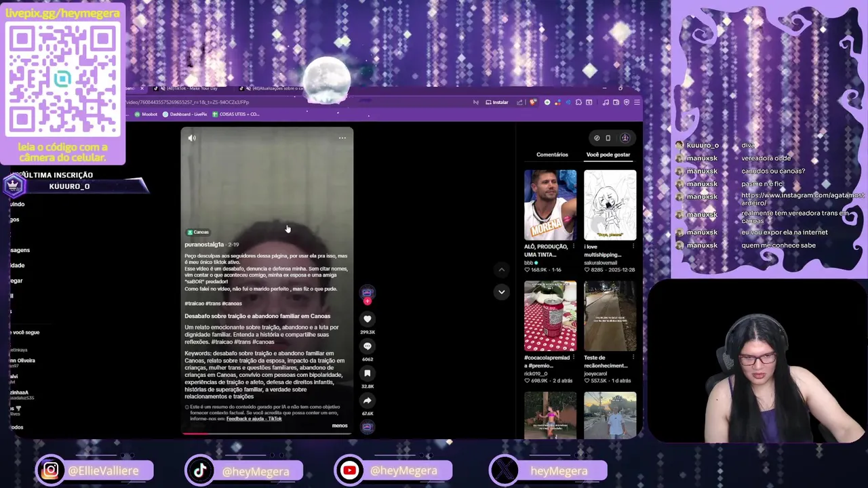868x488 pixels.
Task: Open options for the multishipping video
Action: pos(633,247)
